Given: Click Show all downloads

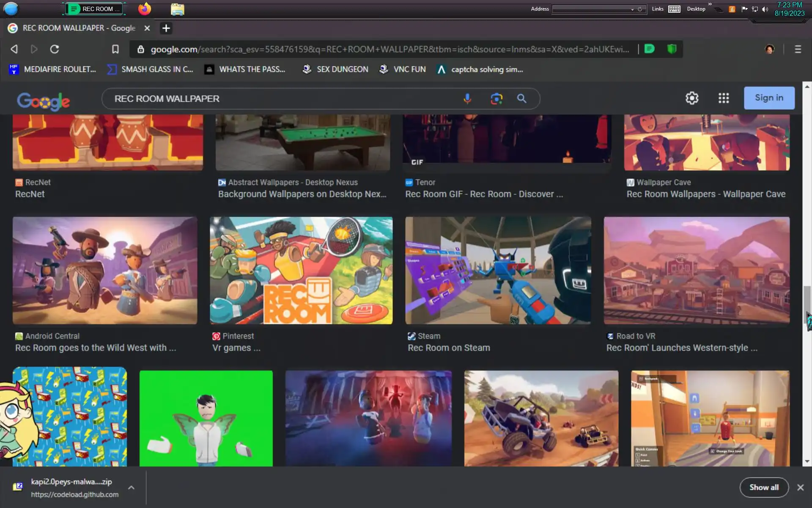Looking at the screenshot, I should coord(763,487).
